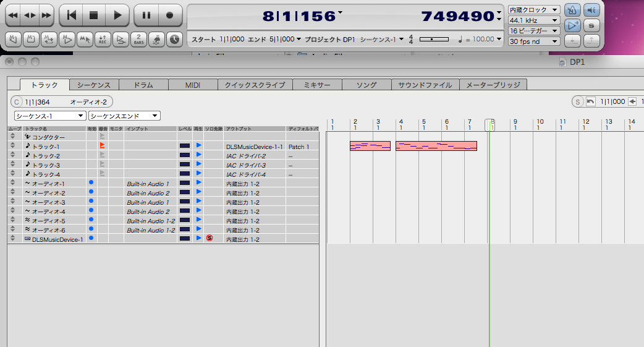Click the rewind transport button
Screen dimensions: 644x347
13,15
